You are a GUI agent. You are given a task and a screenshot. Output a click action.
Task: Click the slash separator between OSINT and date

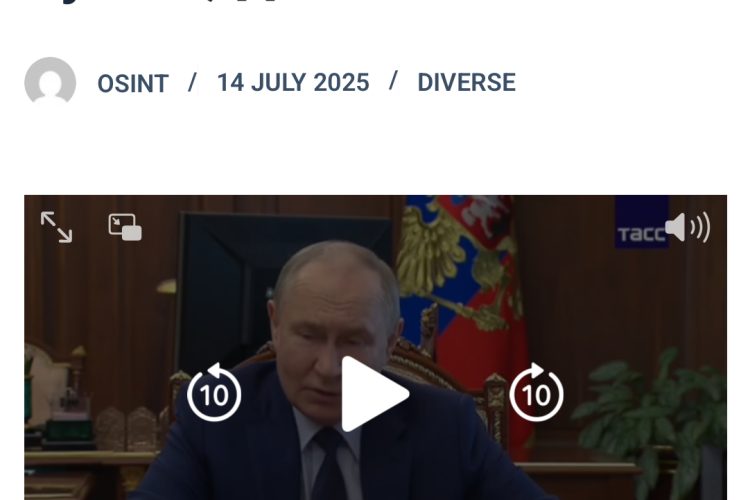[192, 82]
